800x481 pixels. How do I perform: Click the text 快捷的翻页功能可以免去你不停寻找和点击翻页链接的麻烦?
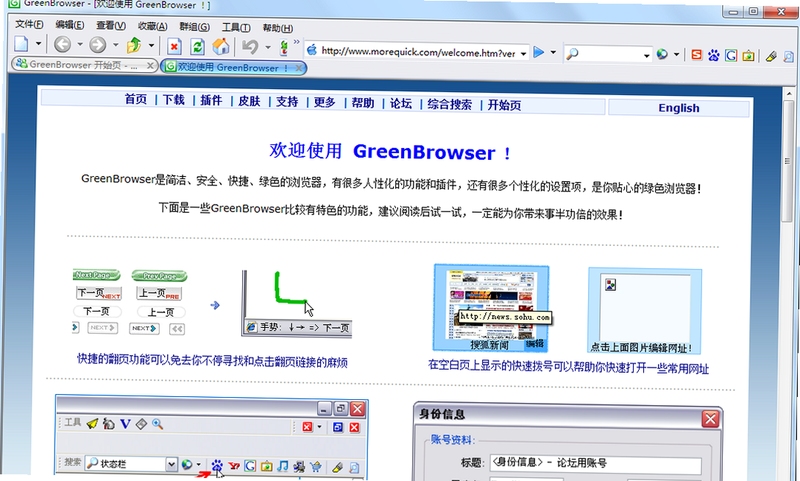click(212, 361)
